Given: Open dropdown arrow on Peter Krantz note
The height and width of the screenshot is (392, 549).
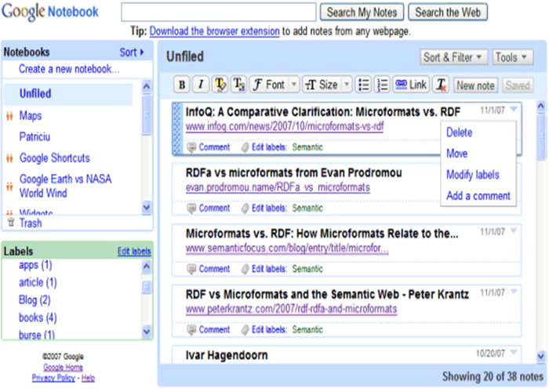Looking at the screenshot, I should point(514,292).
